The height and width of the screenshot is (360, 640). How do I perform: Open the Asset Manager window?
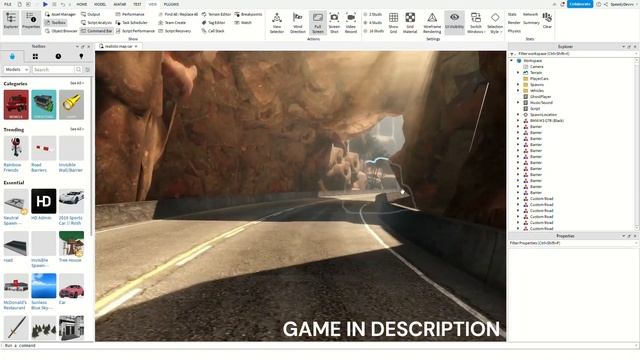[x=60, y=14]
